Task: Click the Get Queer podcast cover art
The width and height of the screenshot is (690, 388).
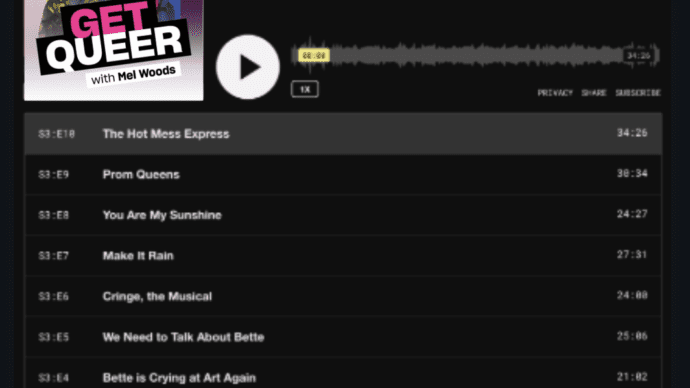Action: pos(114,50)
